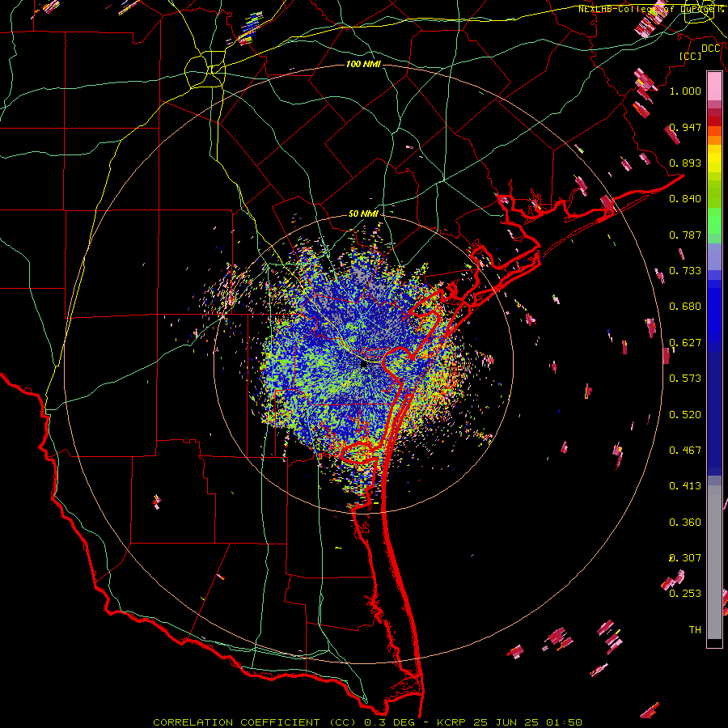This screenshot has width=728, height=728.
Task: Select the light pink segment of color bar
Action: (714, 87)
